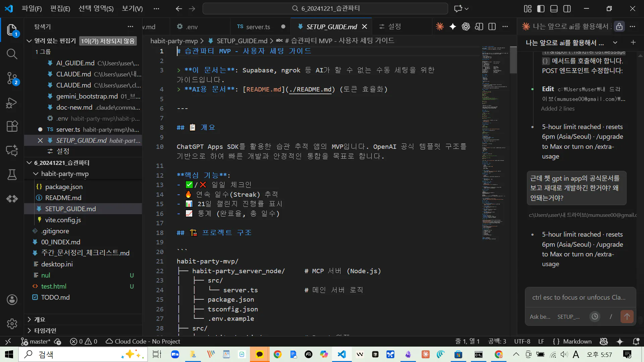
Task: Open the remote window indicator
Action: tap(8, 342)
